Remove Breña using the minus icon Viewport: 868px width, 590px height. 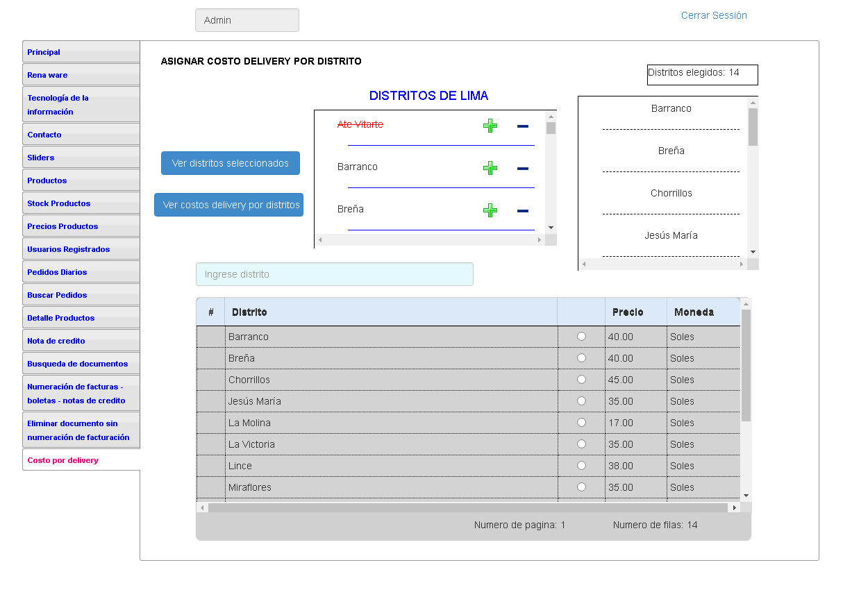(x=523, y=210)
